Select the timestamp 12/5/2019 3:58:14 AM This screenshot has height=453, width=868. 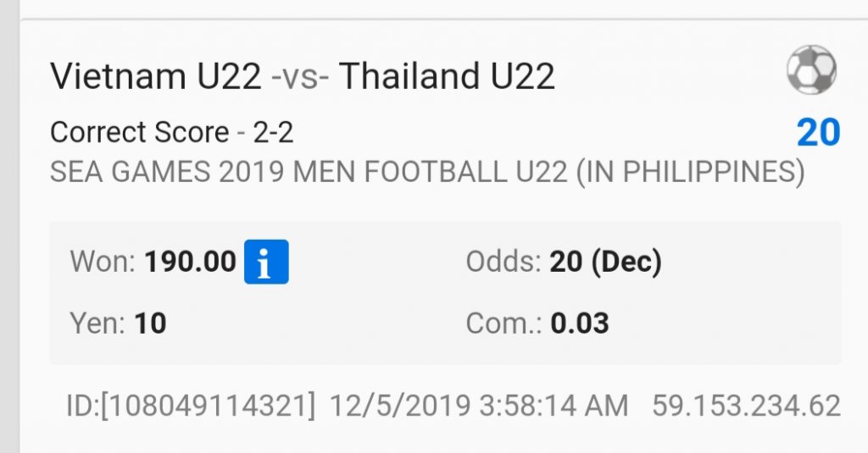tap(479, 406)
